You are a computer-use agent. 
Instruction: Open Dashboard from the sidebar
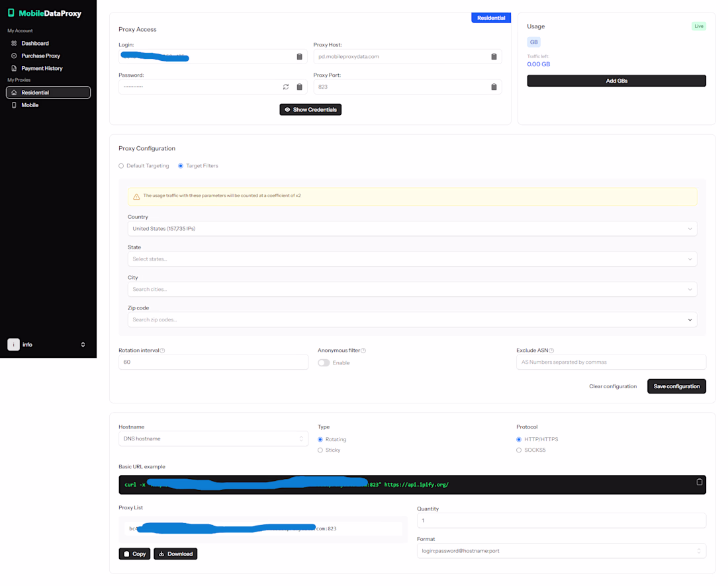pyautogui.click(x=35, y=43)
